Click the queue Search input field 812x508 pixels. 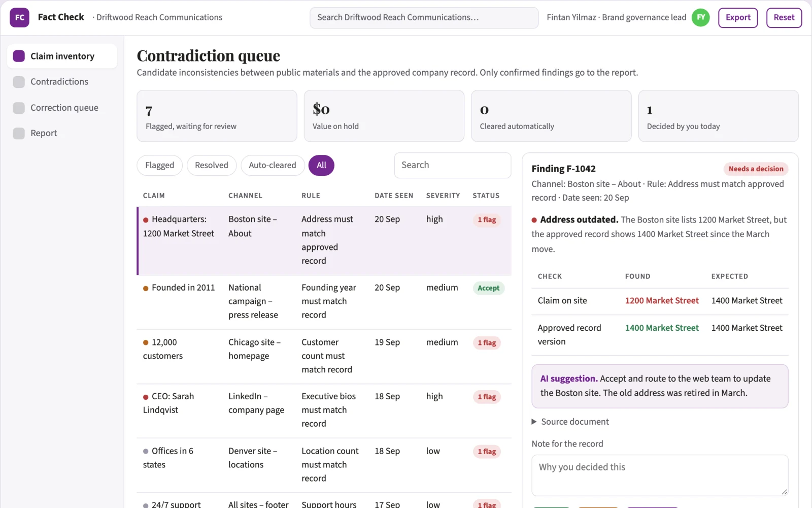pyautogui.click(x=453, y=165)
